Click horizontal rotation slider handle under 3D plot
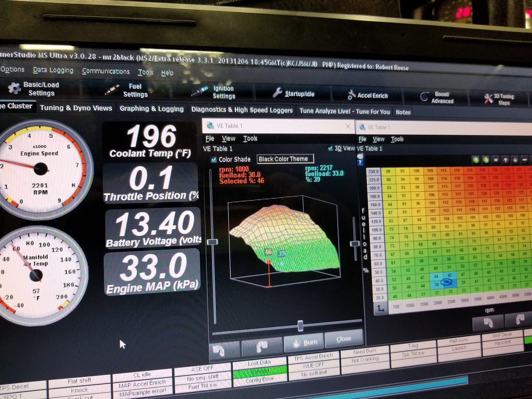 tap(300, 326)
